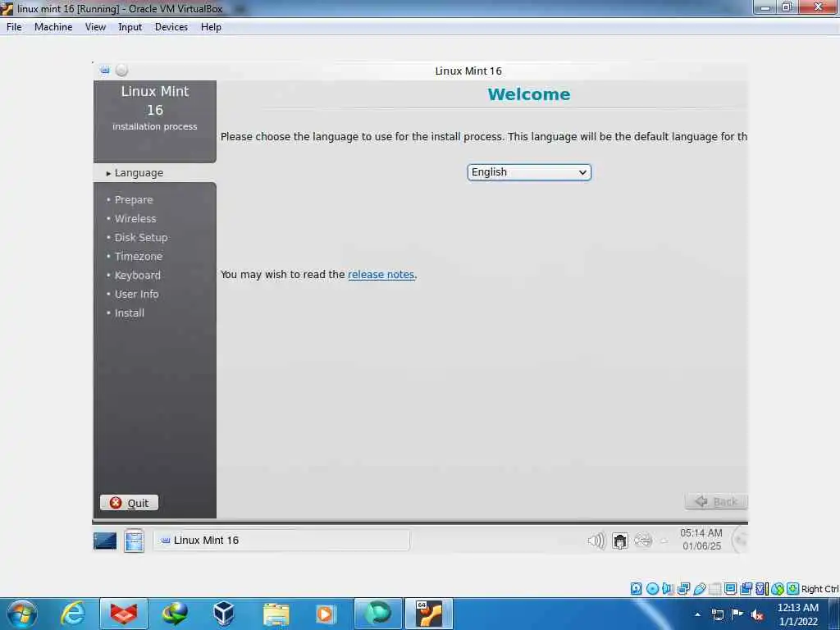Click the installer window menu icon

click(x=105, y=70)
